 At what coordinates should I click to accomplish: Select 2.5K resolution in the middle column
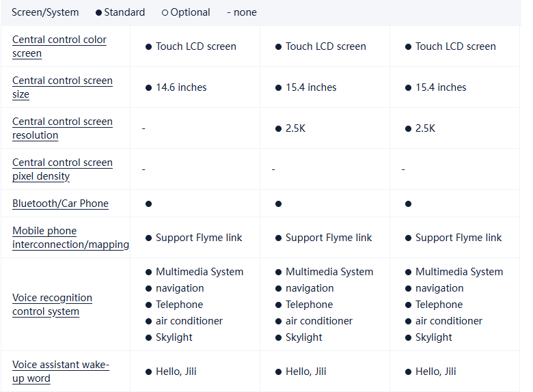coord(295,128)
